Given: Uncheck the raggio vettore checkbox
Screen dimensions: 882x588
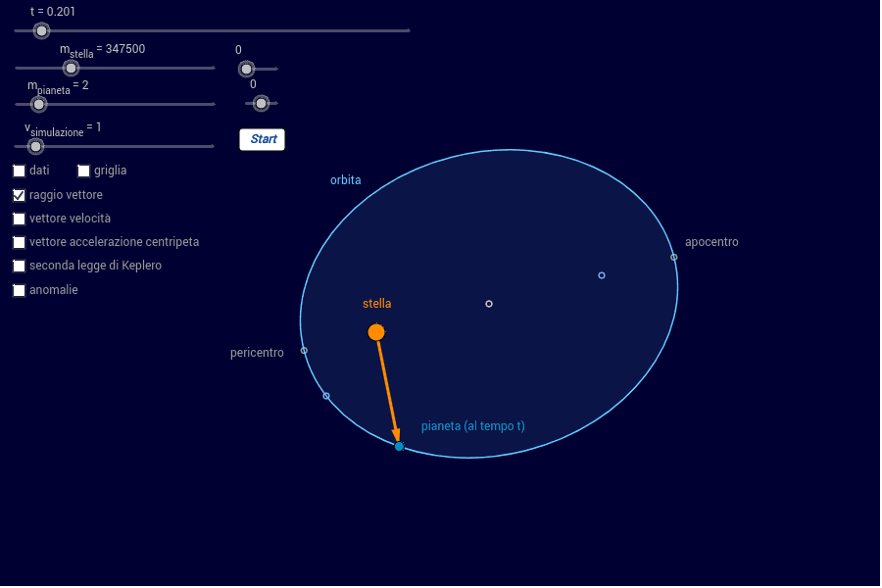Looking at the screenshot, I should (20, 195).
